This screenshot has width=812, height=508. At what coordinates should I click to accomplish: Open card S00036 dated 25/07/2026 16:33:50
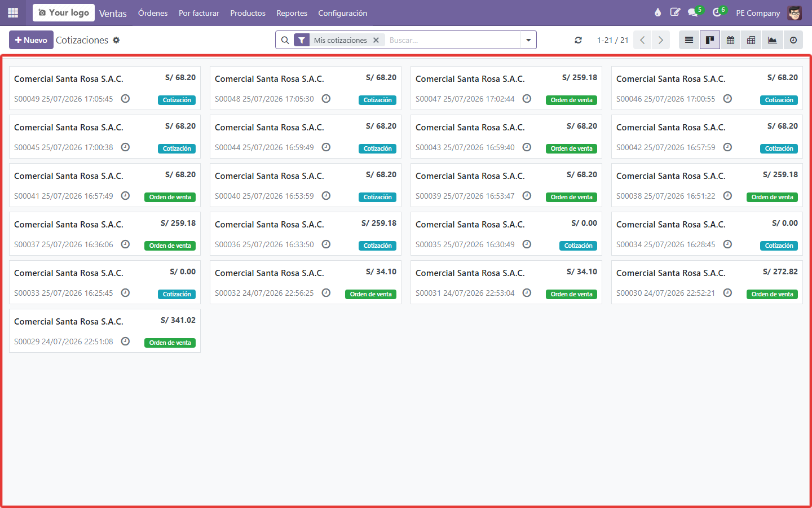[306, 234]
